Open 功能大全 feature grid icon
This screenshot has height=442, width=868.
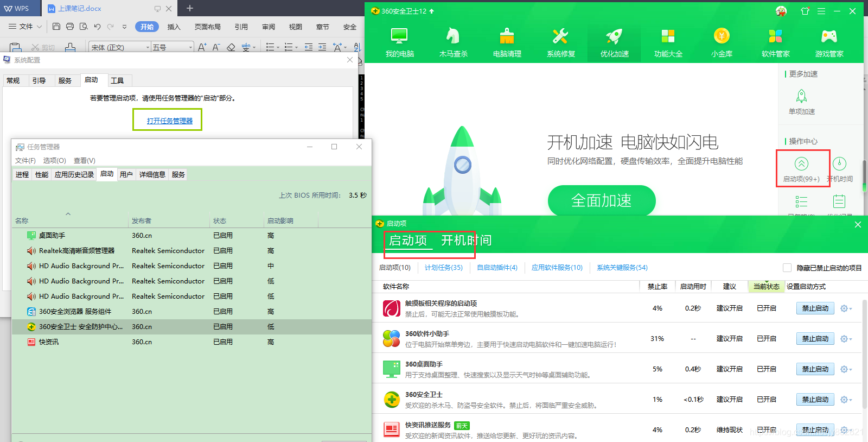point(668,43)
